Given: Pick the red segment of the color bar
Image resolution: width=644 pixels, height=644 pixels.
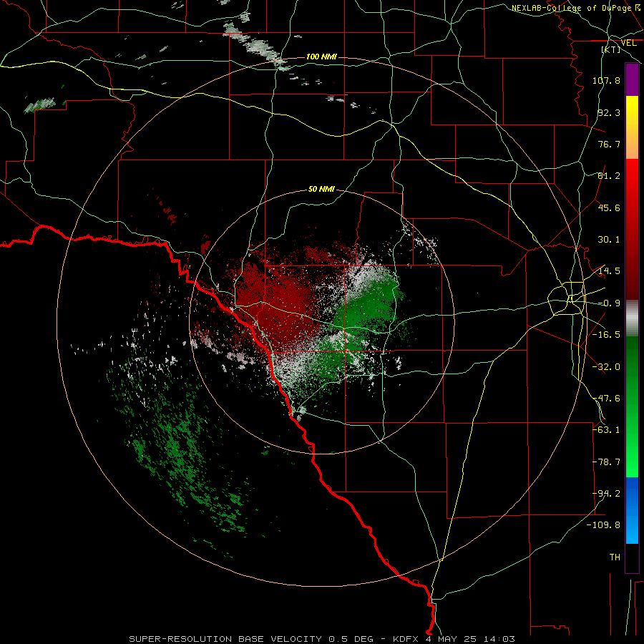Looking at the screenshot, I should (x=632, y=229).
